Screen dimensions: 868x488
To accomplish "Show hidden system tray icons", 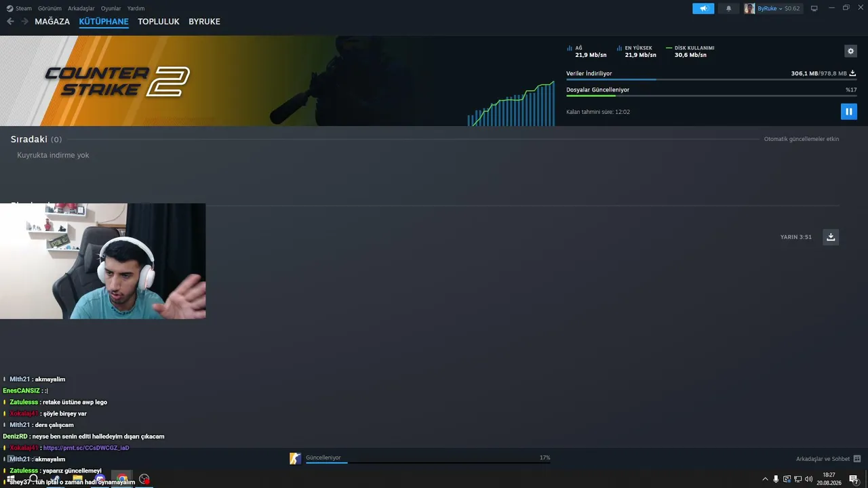I will (x=766, y=479).
